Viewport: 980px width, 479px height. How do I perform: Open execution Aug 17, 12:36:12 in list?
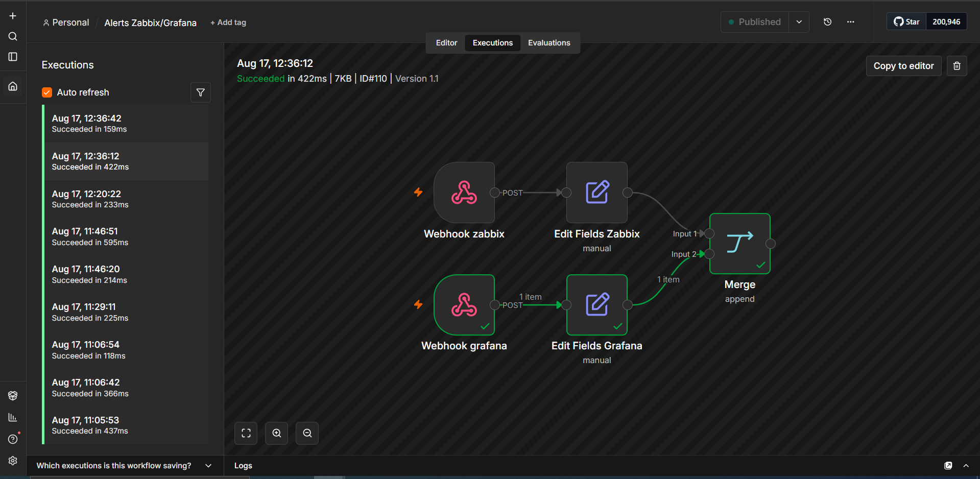[x=127, y=161]
